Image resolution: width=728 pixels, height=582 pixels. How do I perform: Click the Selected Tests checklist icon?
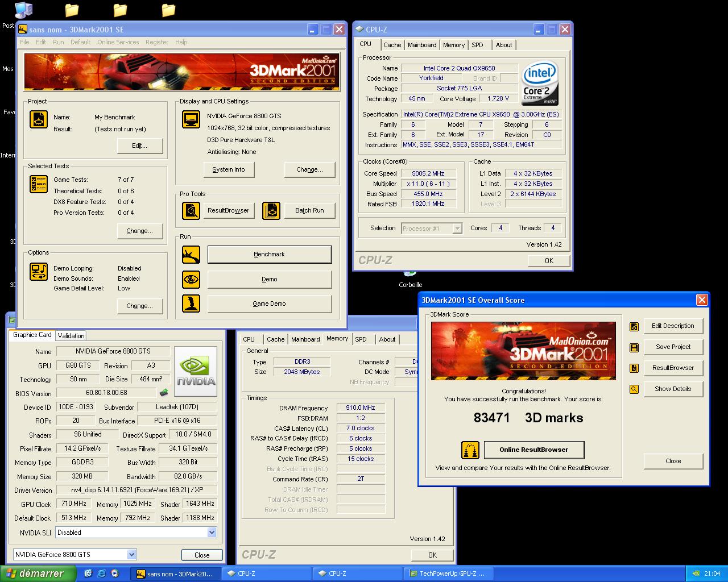pyautogui.click(x=39, y=184)
